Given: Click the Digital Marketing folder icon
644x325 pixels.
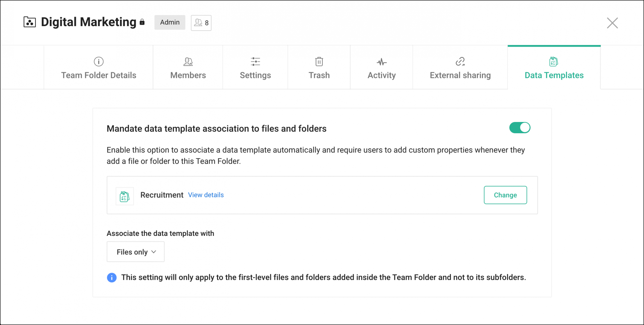Looking at the screenshot, I should coord(29,22).
